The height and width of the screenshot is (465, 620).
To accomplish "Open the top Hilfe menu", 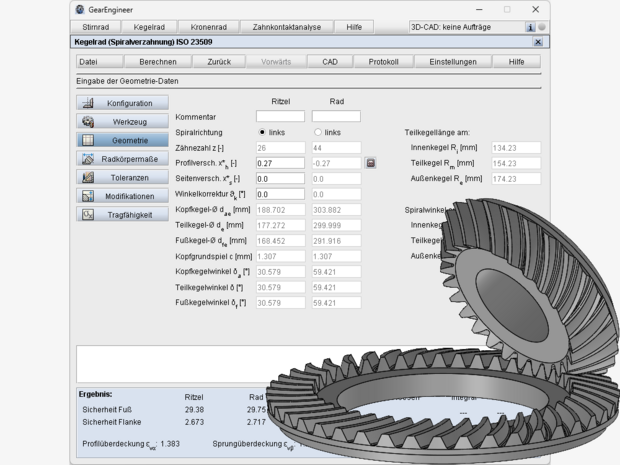I will 354,27.
